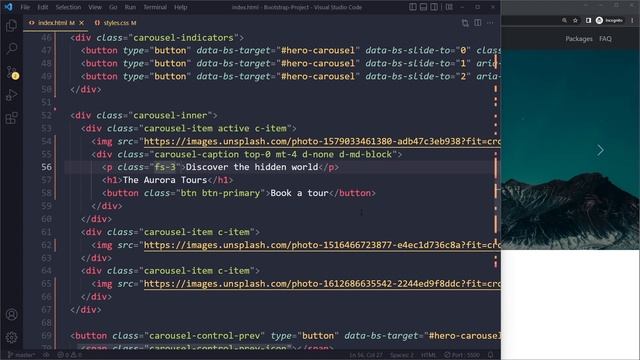The height and width of the screenshot is (360, 640).
Task: Click Open Changes icon in editor toolbar
Action: pos(465,23)
